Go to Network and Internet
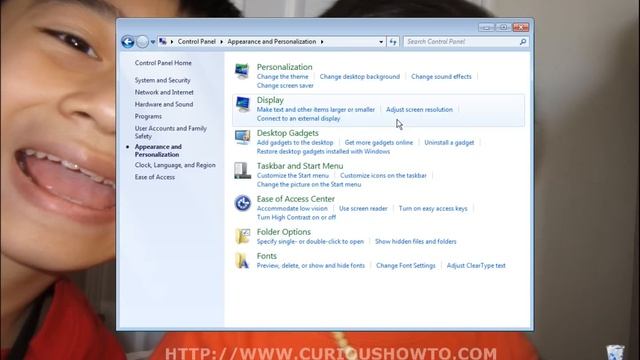The width and height of the screenshot is (640, 360). [164, 92]
